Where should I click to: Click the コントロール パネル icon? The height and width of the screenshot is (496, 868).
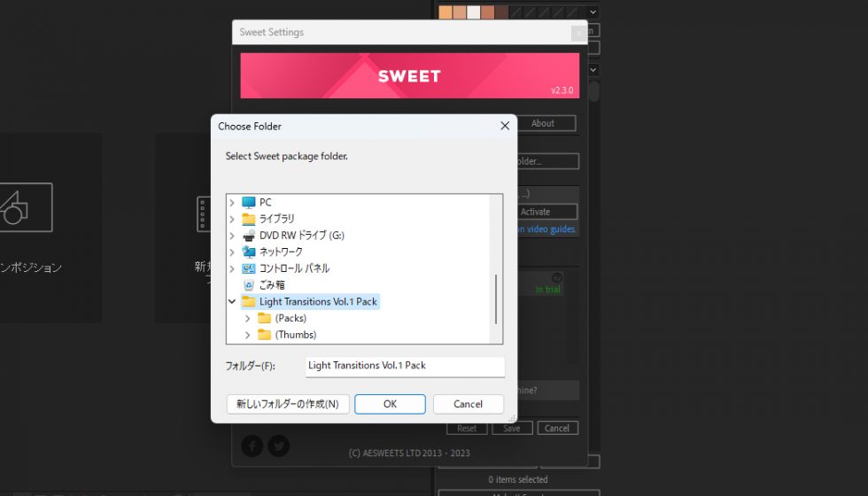(249, 268)
